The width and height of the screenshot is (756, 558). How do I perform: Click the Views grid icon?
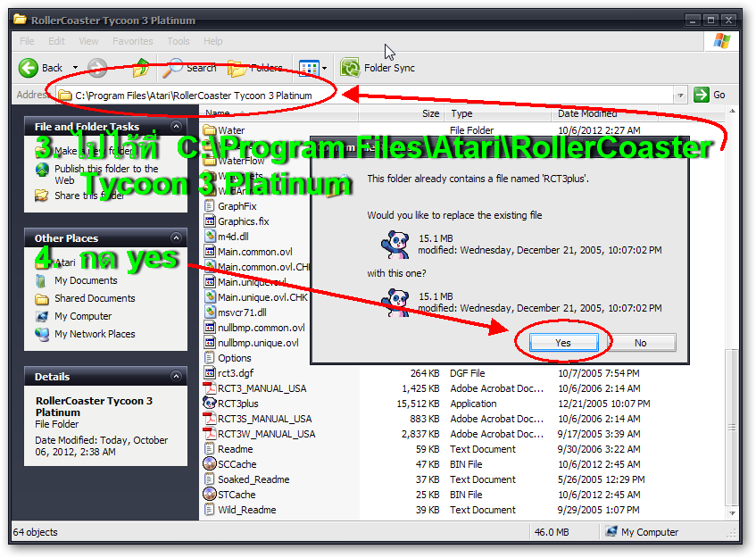click(309, 68)
